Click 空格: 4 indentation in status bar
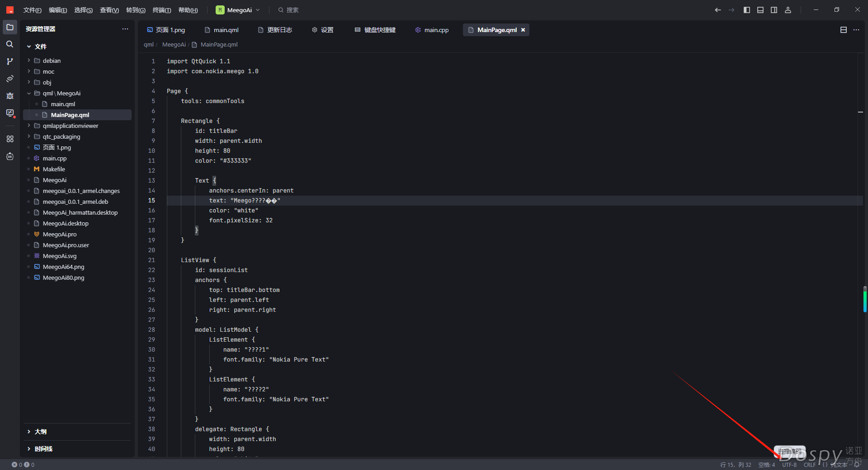 pyautogui.click(x=767, y=465)
